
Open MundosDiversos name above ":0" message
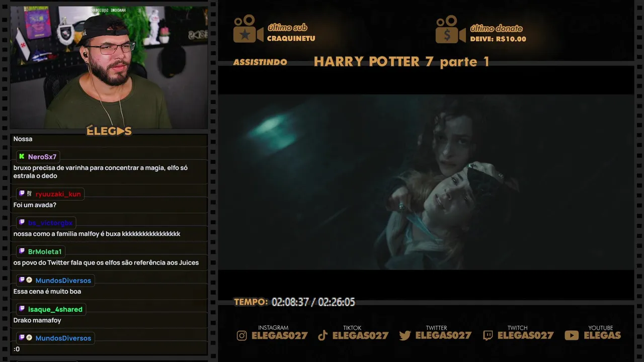coord(63,338)
